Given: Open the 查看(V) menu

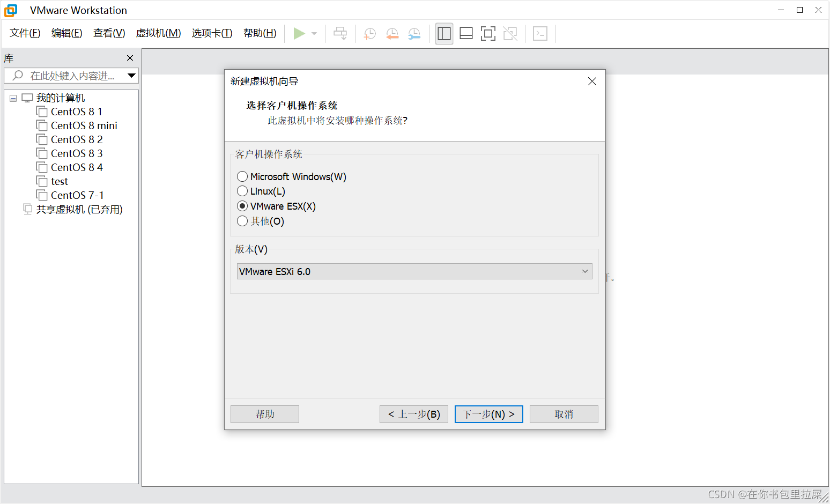Looking at the screenshot, I should tap(109, 33).
